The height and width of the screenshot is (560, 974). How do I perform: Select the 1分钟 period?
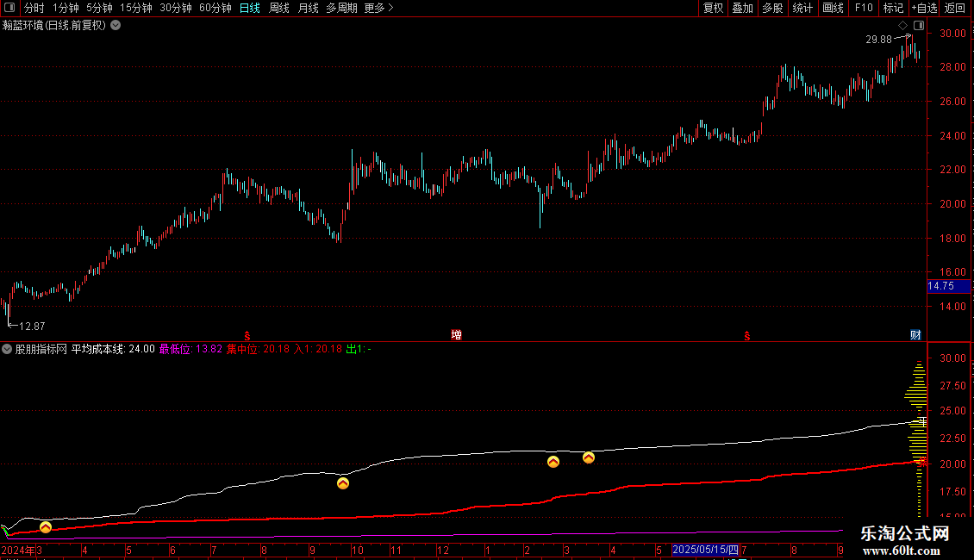pos(66,8)
